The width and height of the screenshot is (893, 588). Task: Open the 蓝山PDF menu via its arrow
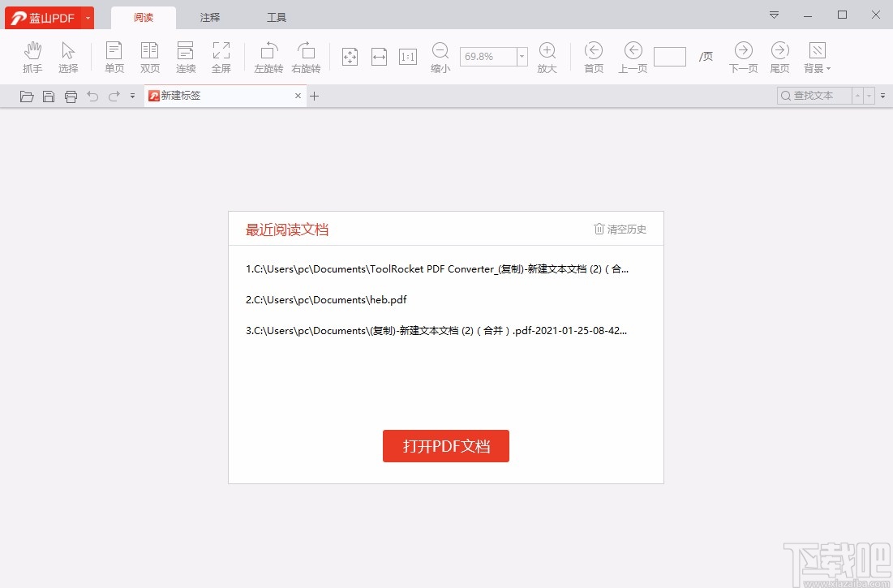point(88,17)
